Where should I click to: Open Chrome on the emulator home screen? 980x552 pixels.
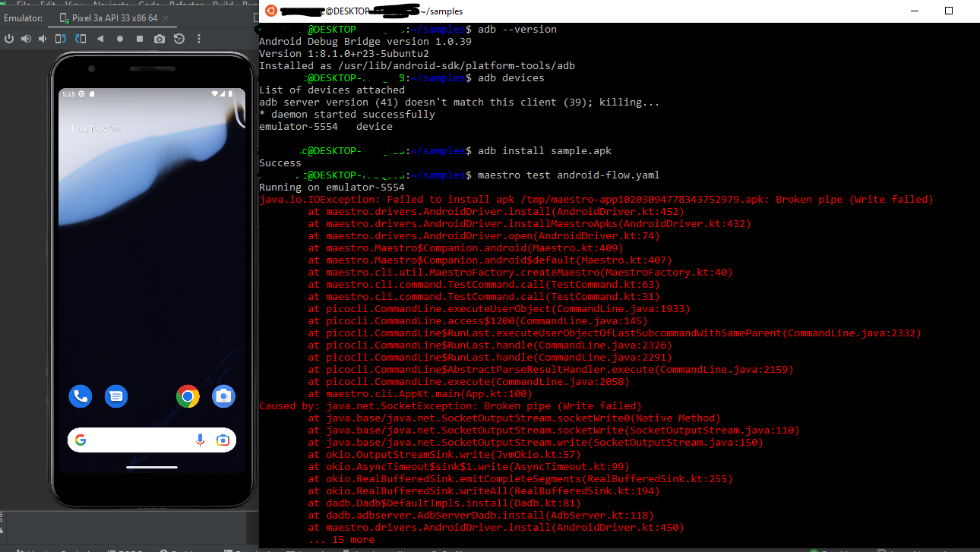click(188, 396)
